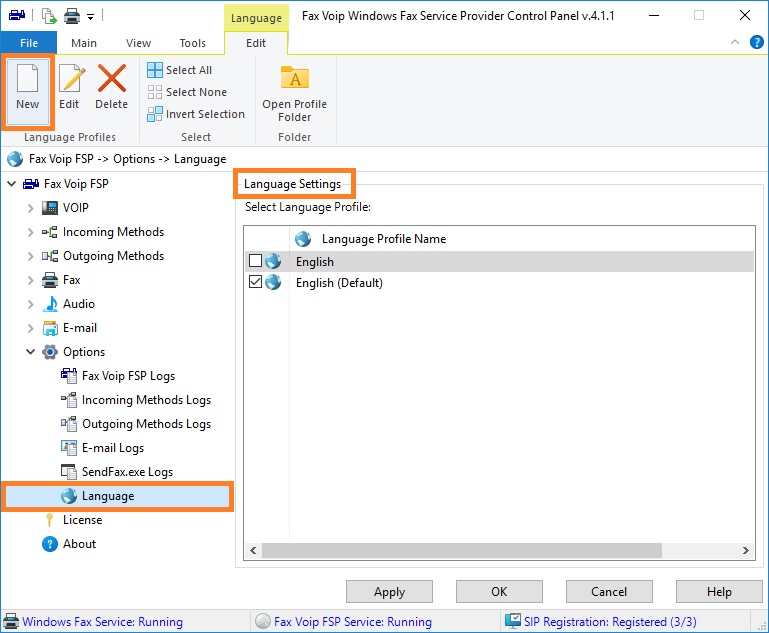Viewport: 769px width, 633px height.
Task: Expand the Outgoing Methods node
Action: pyautogui.click(x=30, y=256)
